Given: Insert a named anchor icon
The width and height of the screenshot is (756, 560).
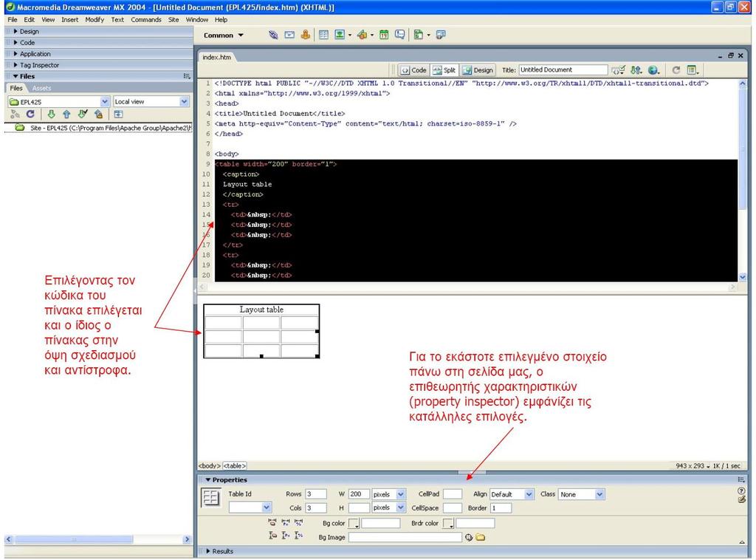Looking at the screenshot, I should 305,35.
